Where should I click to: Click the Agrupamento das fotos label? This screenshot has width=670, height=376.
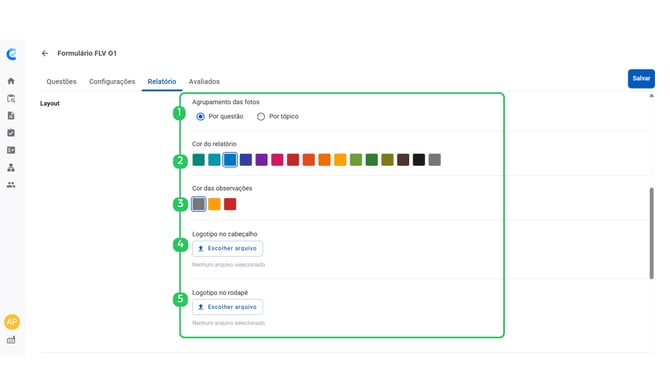tap(226, 102)
